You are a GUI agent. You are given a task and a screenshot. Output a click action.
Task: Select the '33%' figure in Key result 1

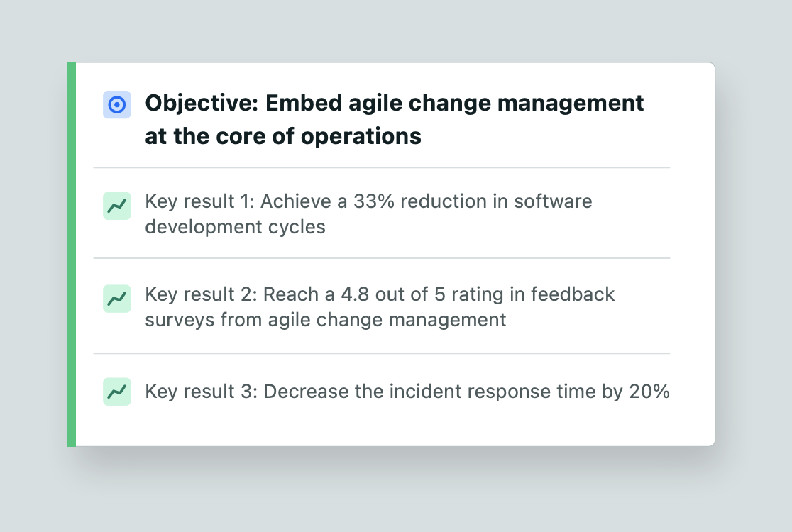374,201
